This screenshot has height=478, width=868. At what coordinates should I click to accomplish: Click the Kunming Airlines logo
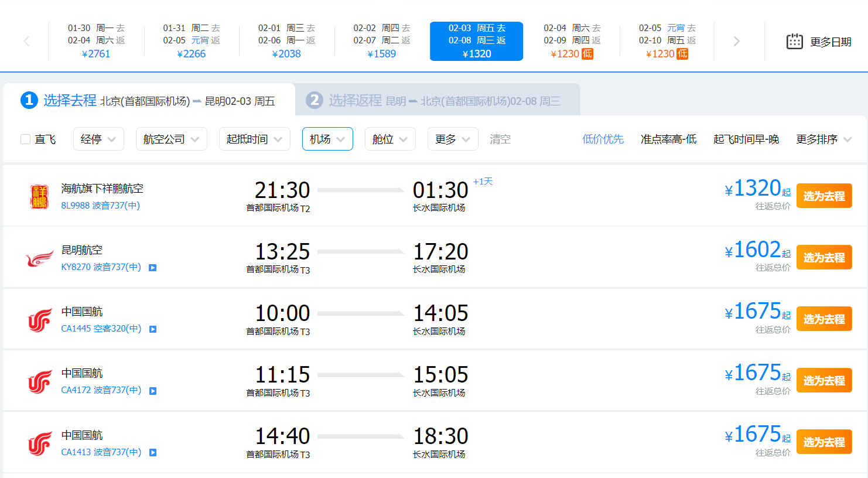39,258
